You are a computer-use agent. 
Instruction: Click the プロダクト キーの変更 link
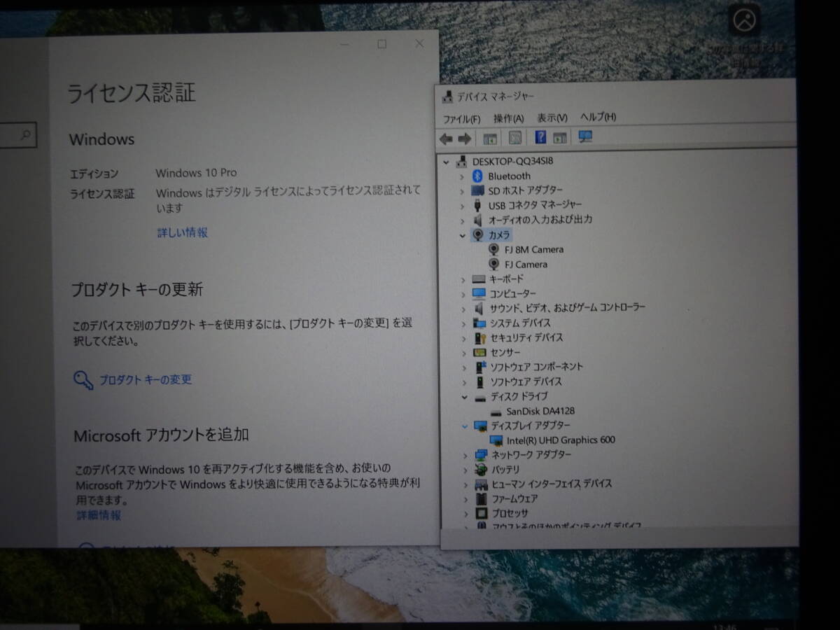(x=145, y=379)
